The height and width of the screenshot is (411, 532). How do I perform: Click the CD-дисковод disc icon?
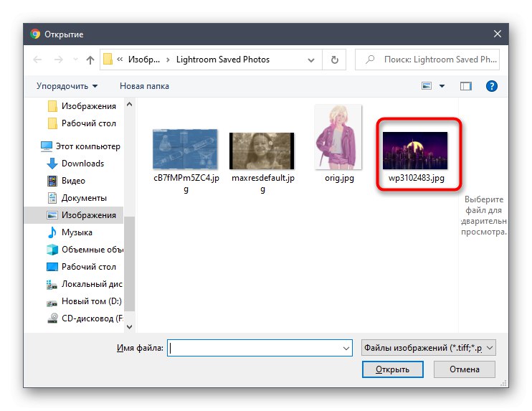52,318
